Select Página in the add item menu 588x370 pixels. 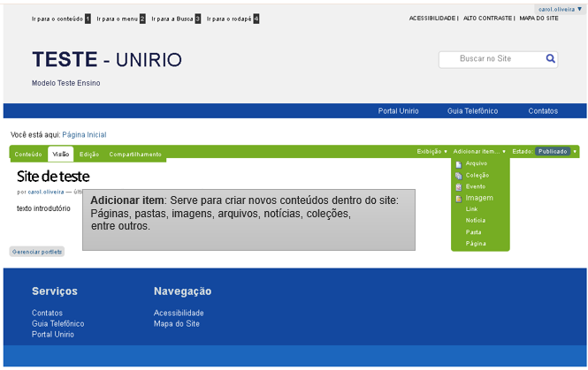pos(475,243)
